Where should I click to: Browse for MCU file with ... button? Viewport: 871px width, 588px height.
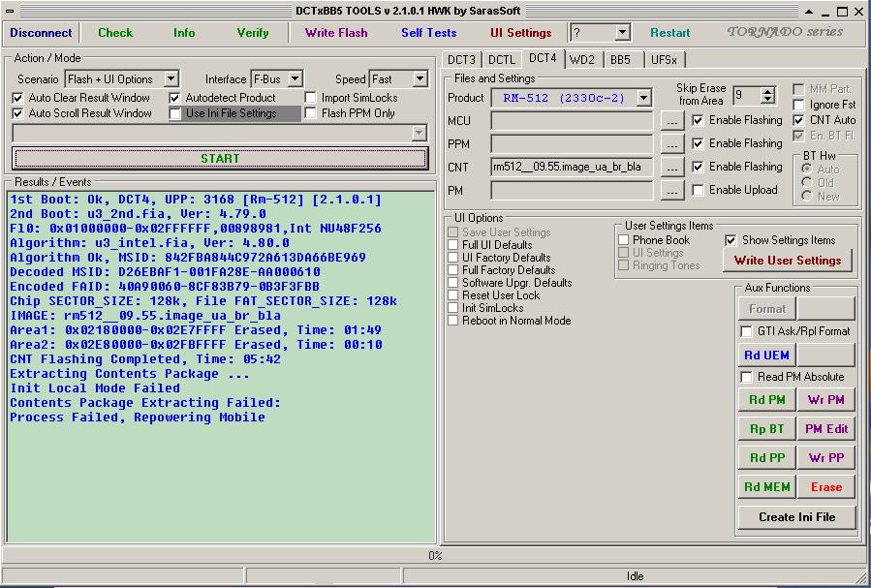(672, 120)
